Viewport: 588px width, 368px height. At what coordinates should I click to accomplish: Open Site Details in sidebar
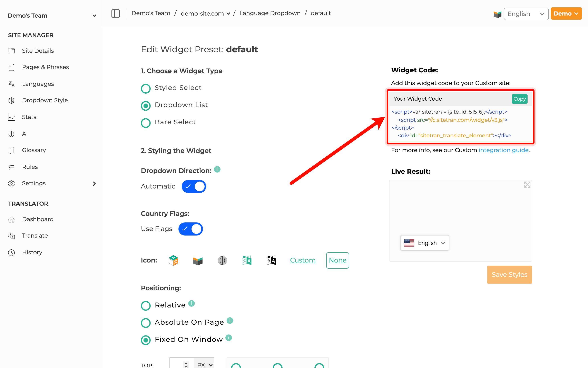click(38, 51)
